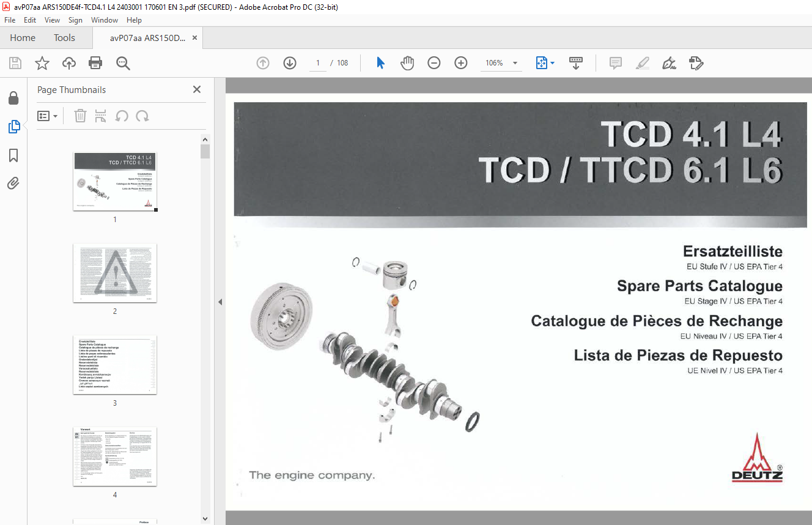Select the avP07aa ARS150D document tab
The width and height of the screenshot is (812, 525).
[x=147, y=38]
